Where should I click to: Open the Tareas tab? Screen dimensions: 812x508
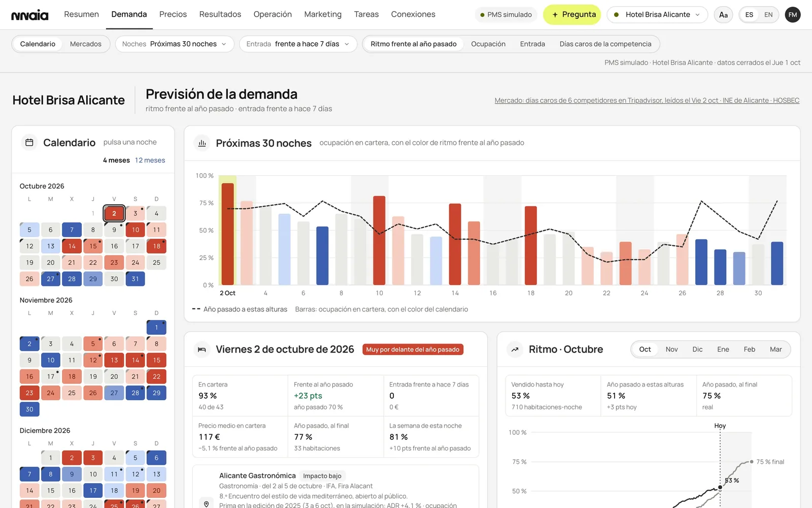point(366,14)
